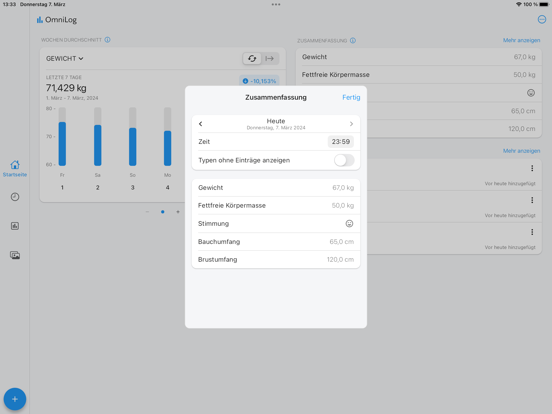
Task: Open the Stimmung row in dialog
Action: coord(276,224)
